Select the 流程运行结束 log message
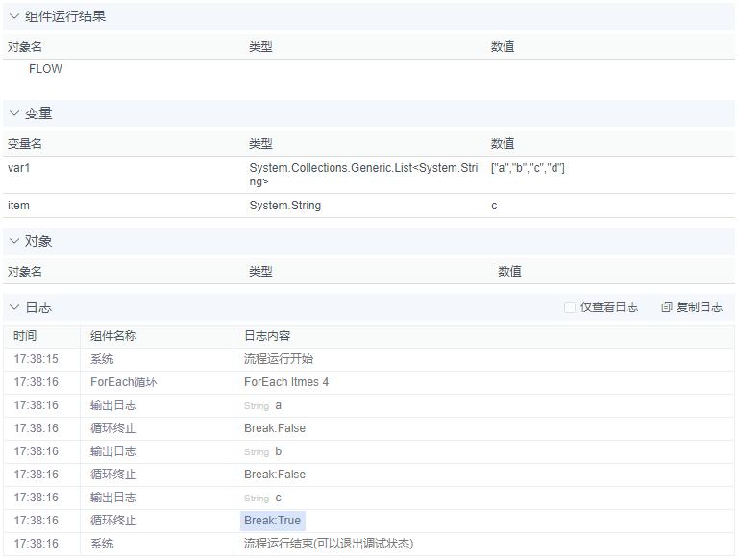 pos(329,544)
